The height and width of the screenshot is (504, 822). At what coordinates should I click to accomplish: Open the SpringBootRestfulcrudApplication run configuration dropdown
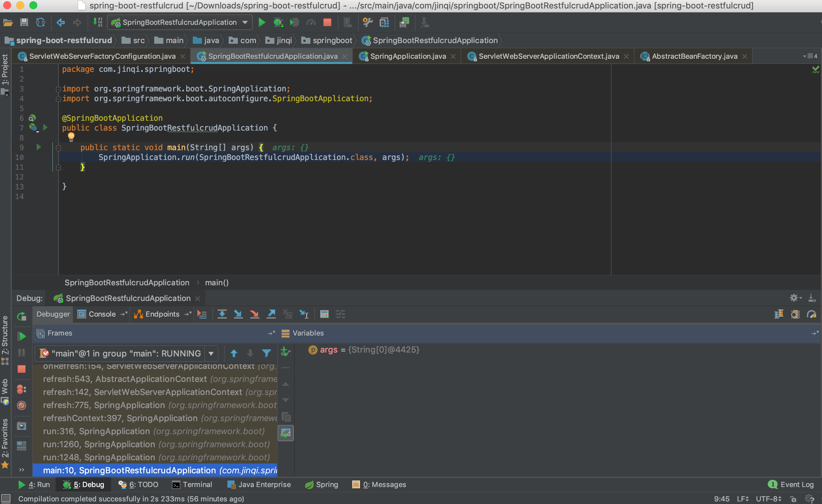(x=180, y=22)
